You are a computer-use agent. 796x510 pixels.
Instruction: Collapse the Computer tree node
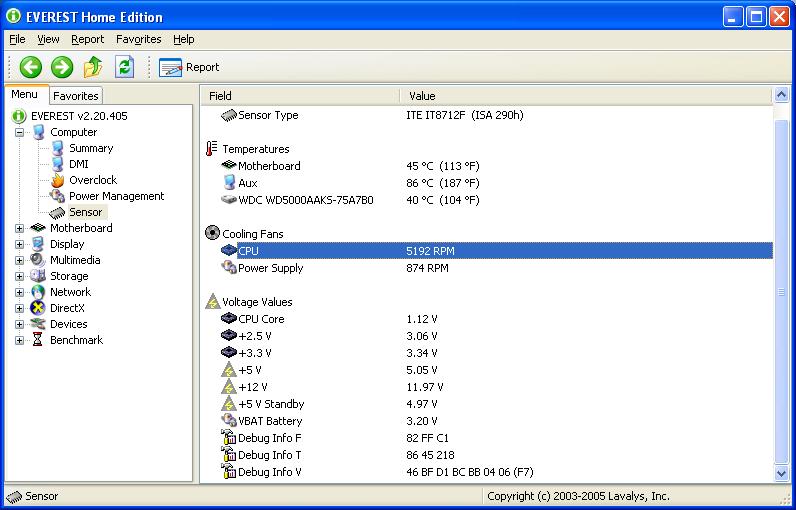pyautogui.click(x=19, y=132)
